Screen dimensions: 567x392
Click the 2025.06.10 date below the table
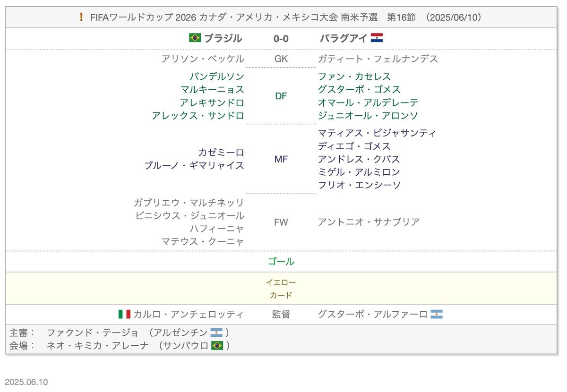[26, 382]
